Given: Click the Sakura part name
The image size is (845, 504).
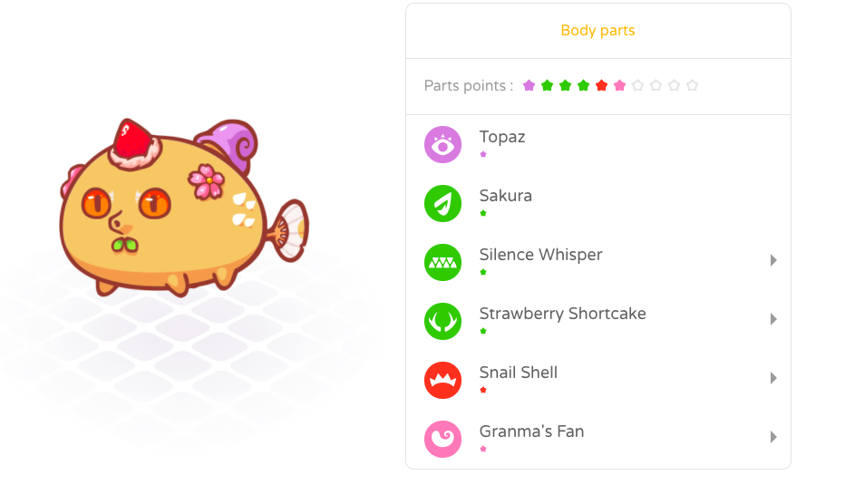Looking at the screenshot, I should [x=506, y=196].
